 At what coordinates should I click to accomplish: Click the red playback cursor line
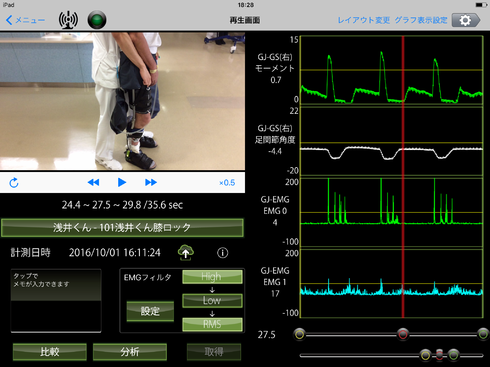click(x=403, y=177)
